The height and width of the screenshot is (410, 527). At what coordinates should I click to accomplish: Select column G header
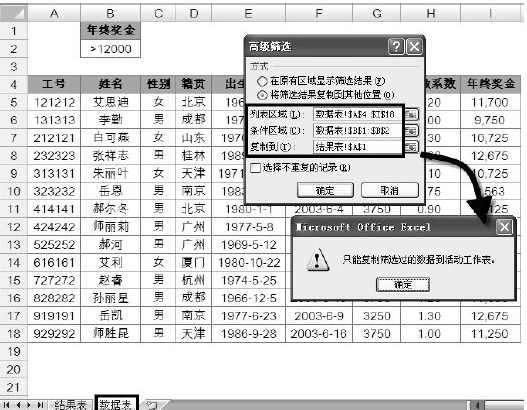[x=377, y=13]
